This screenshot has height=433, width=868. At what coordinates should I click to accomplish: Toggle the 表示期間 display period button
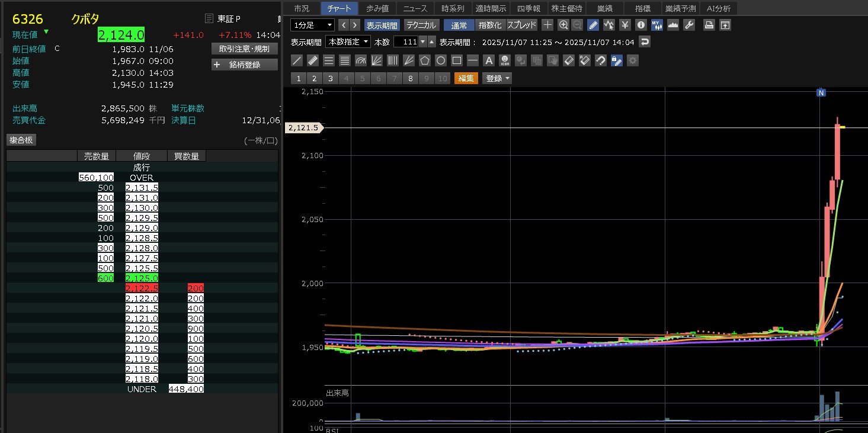tap(382, 25)
